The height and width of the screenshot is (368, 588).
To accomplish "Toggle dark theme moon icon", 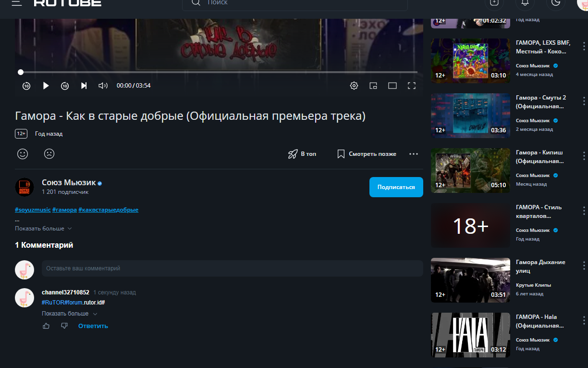I will pos(556,3).
